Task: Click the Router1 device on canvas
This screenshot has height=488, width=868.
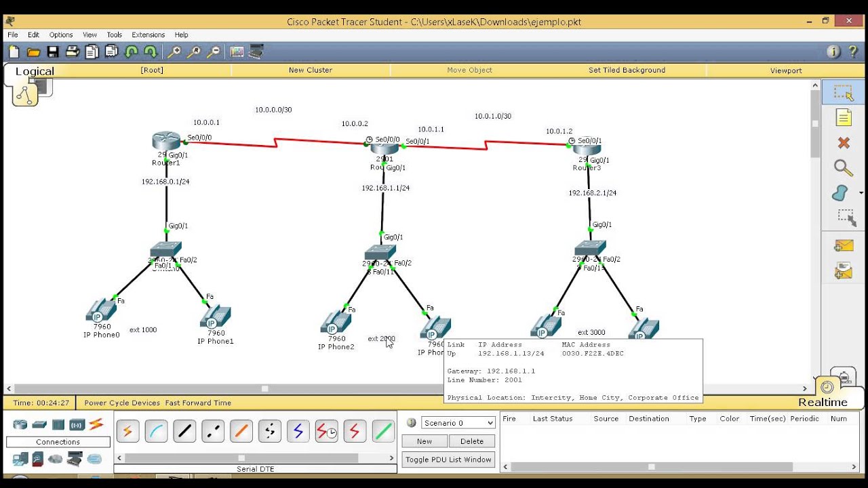Action: click(x=166, y=141)
